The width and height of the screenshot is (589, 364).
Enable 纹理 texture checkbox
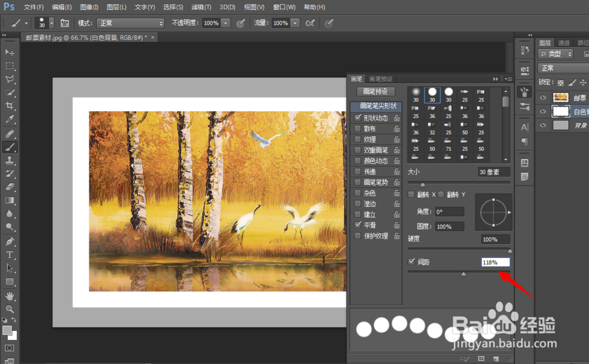pyautogui.click(x=358, y=140)
